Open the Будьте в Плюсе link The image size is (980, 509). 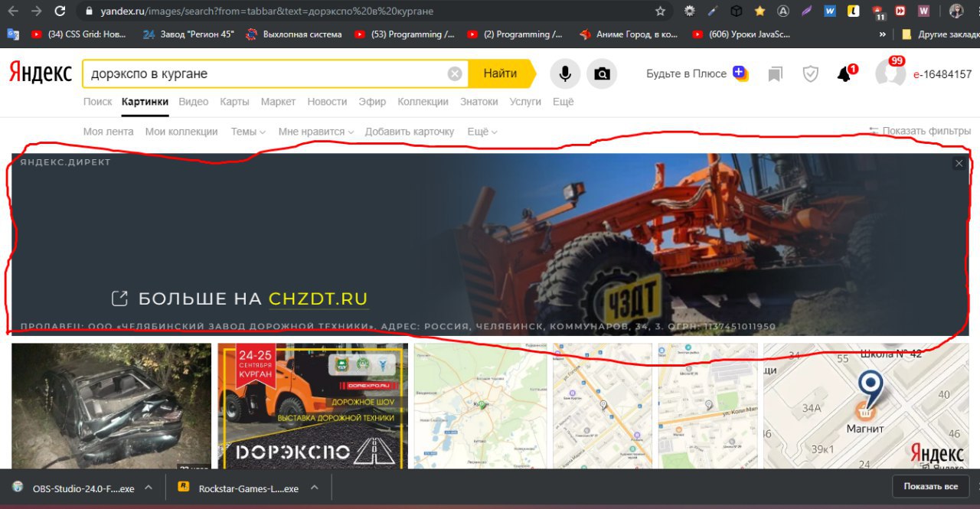pos(697,73)
